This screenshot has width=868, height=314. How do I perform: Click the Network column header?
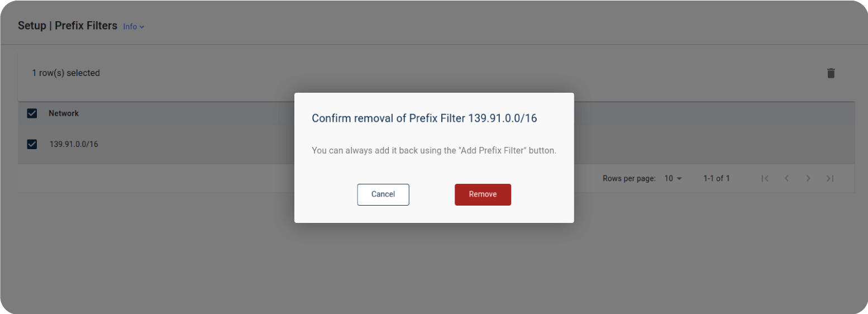coord(64,113)
